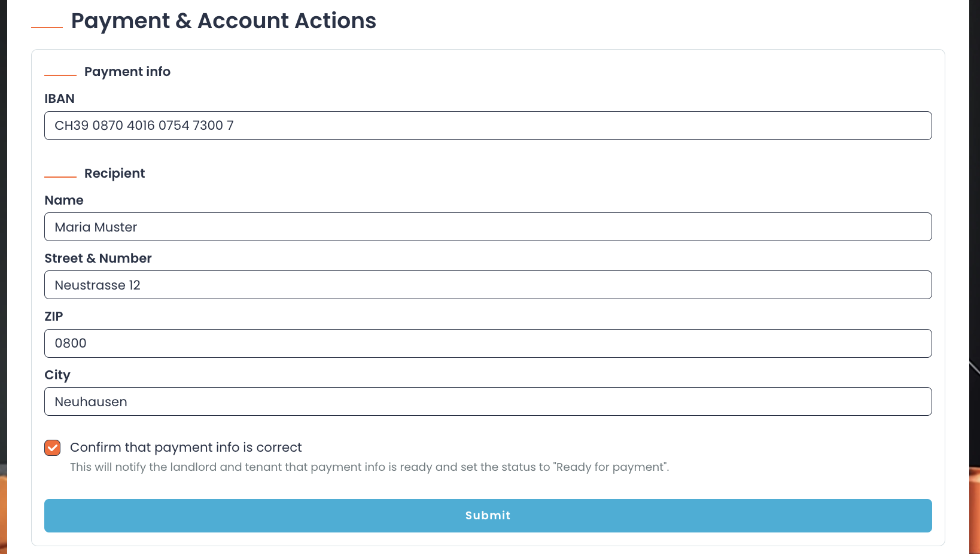Click the Name field label
Image resolution: width=980 pixels, height=554 pixels.
pos(63,200)
